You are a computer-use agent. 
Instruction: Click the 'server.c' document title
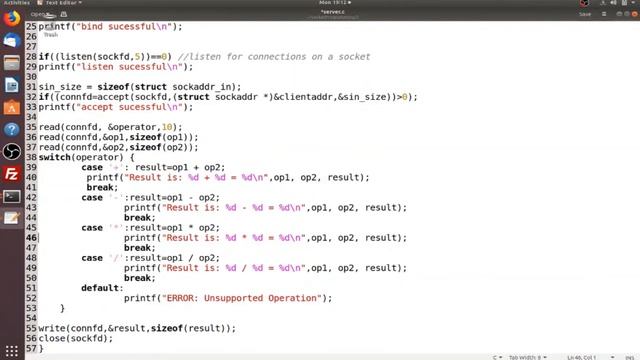click(333, 12)
